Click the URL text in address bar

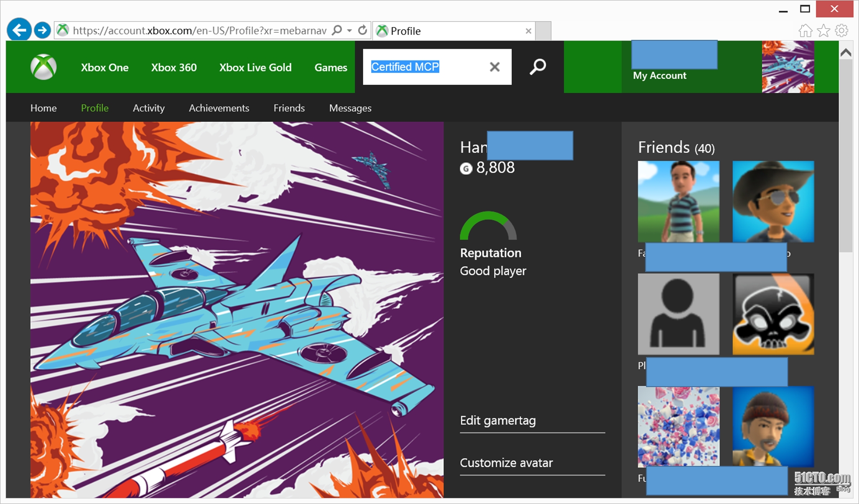tap(200, 30)
